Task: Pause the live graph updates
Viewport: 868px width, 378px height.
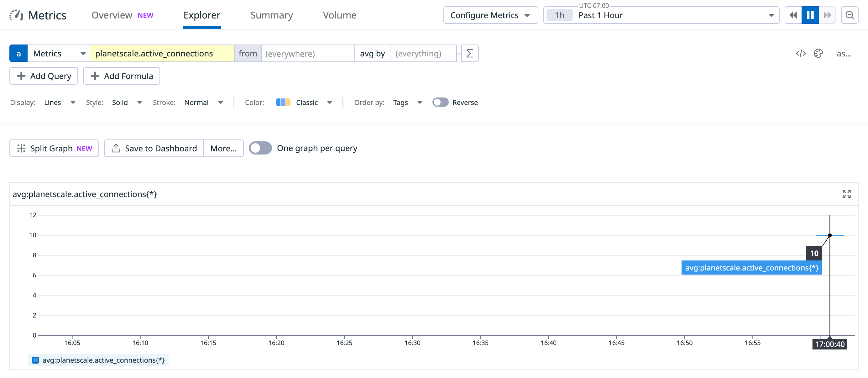Action: tap(810, 15)
